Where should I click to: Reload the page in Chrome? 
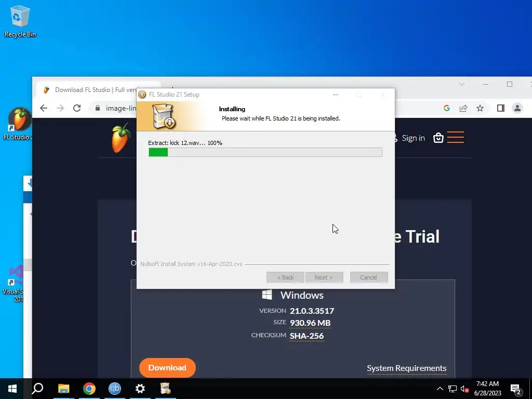point(77,108)
